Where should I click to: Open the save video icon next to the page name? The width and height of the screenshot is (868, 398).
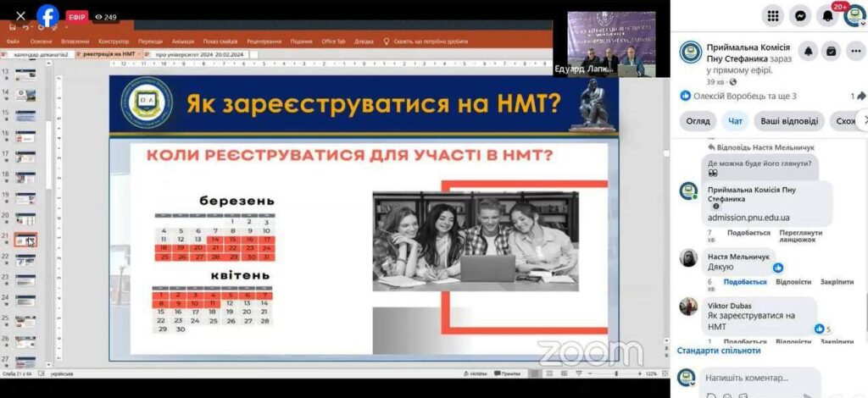(832, 52)
